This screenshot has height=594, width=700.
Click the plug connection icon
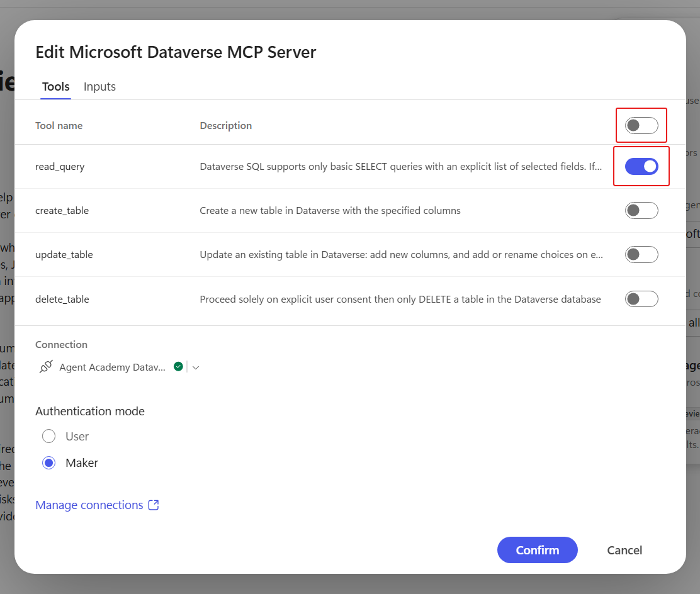point(46,367)
